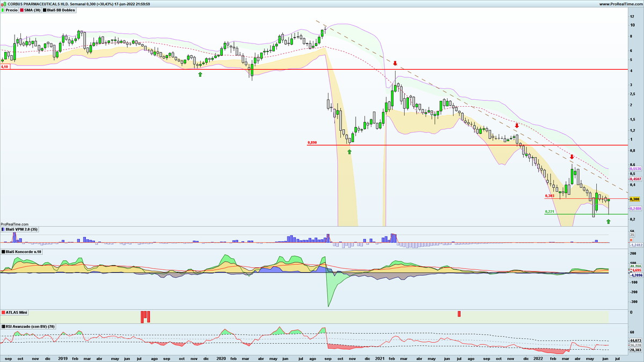Click the red icon on ATLAS Mini label
This screenshot has width=644, height=362.
tap(3, 312)
